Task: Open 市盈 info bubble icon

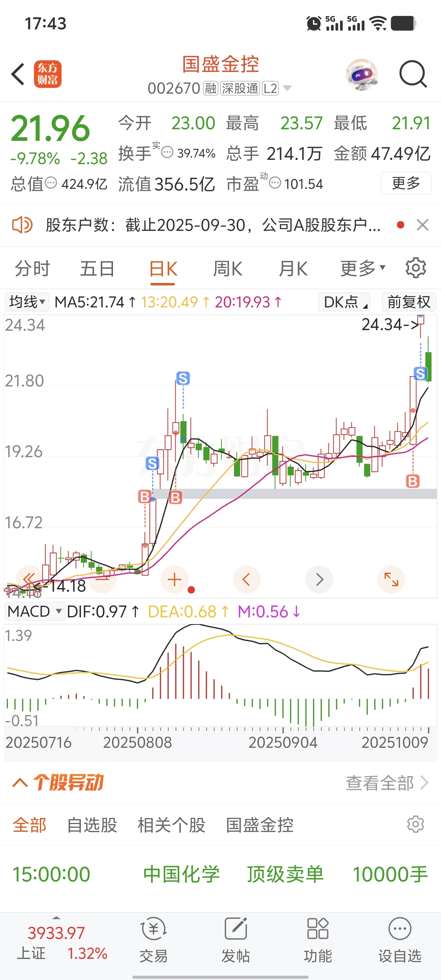Action: pyautogui.click(x=275, y=183)
